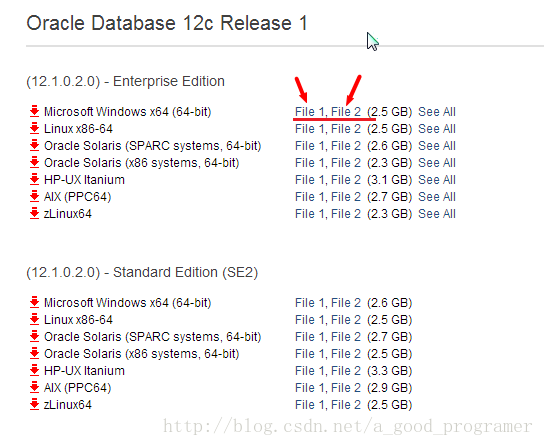Open See All for Enterprise AIX (PPC64)
This screenshot has width=544, height=446.
click(x=437, y=197)
